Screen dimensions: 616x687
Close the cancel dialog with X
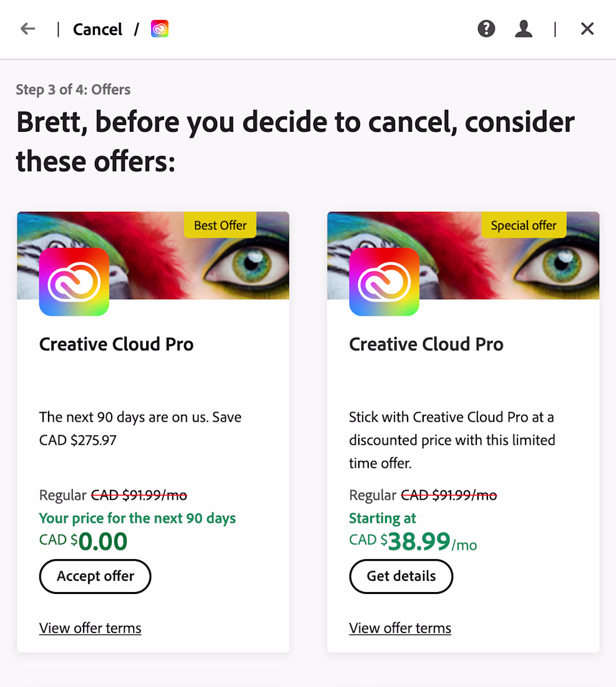click(x=587, y=29)
